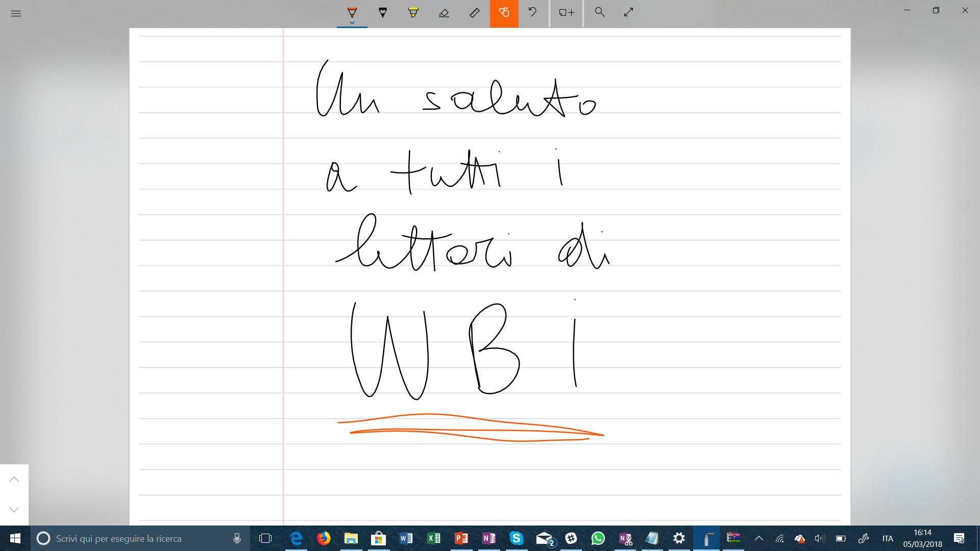Open Firefox from the taskbar
The width and height of the screenshot is (980, 551).
click(x=324, y=538)
